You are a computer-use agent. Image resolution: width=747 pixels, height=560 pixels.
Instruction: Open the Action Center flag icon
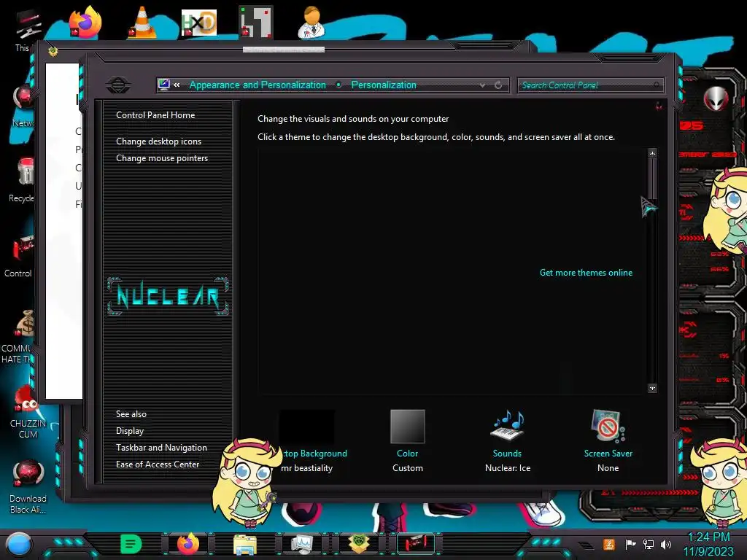[630, 544]
